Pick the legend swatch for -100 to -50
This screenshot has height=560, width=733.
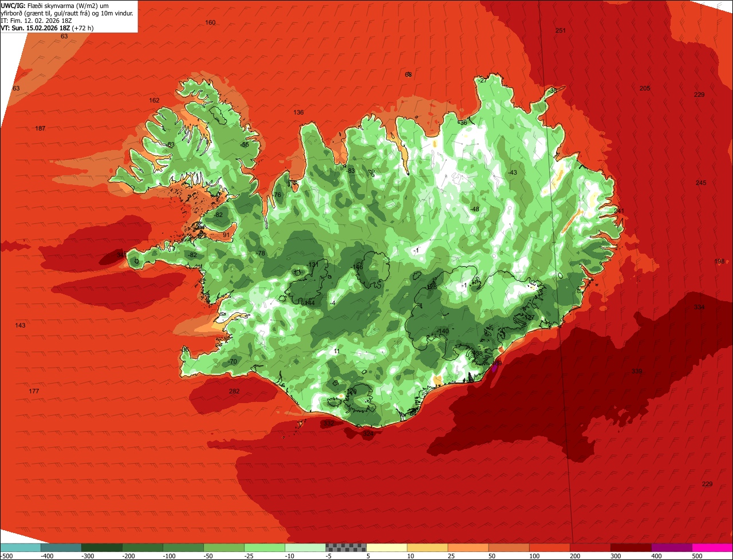(x=183, y=547)
